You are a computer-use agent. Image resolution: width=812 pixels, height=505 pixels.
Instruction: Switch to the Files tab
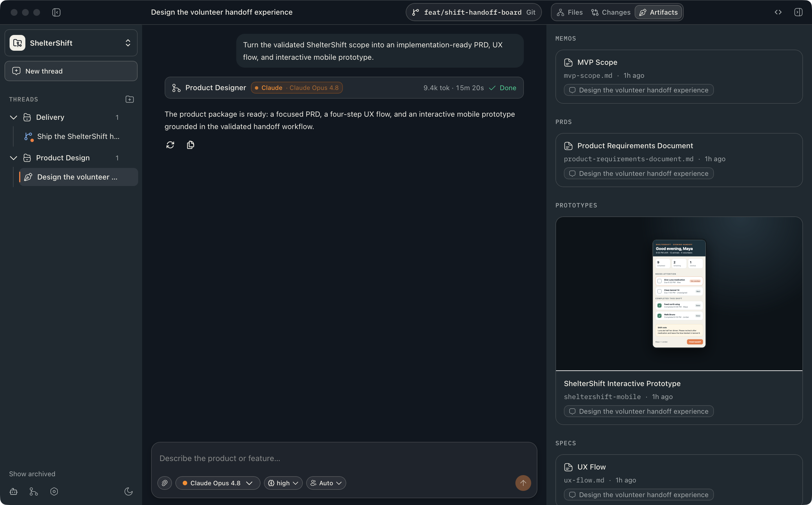(x=570, y=12)
